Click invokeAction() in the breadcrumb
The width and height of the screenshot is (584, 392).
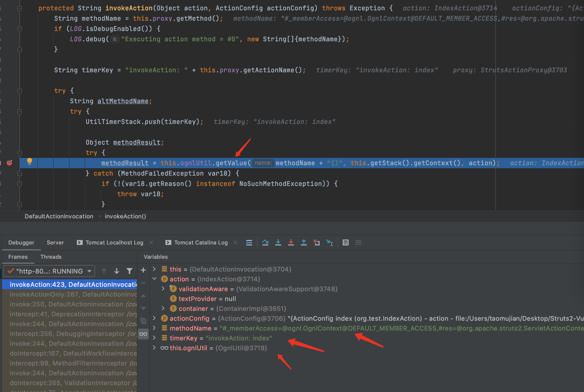pyautogui.click(x=125, y=216)
